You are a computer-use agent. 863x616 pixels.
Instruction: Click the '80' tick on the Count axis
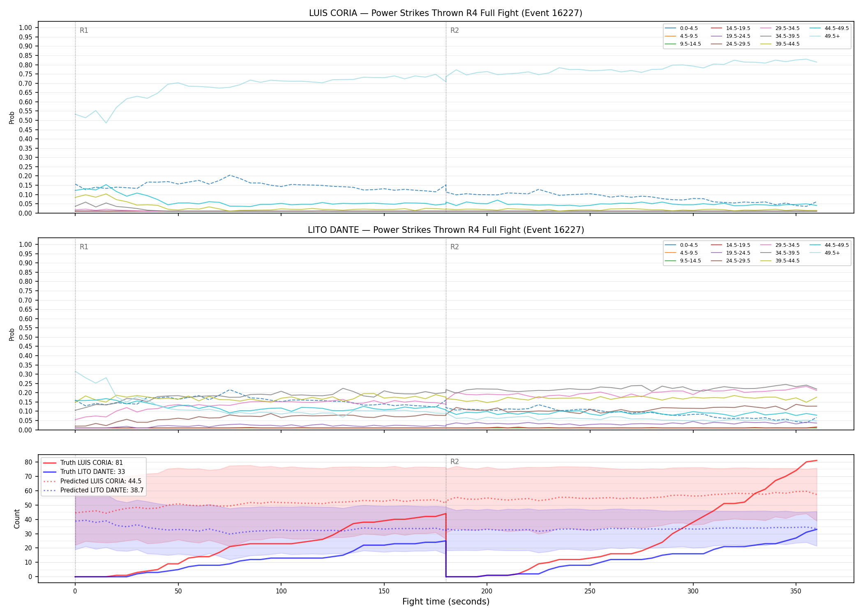coord(28,462)
